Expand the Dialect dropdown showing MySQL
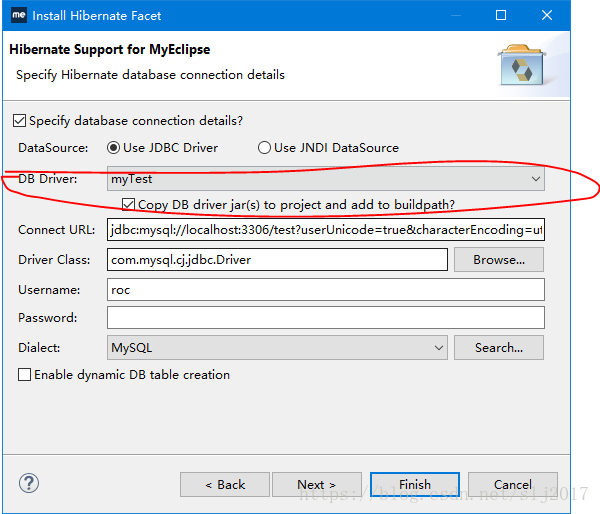600x514 pixels. [277, 348]
